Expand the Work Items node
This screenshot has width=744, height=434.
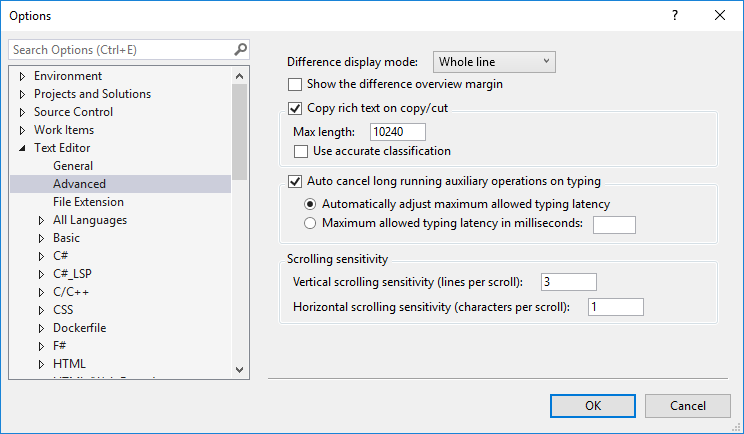pyautogui.click(x=22, y=130)
